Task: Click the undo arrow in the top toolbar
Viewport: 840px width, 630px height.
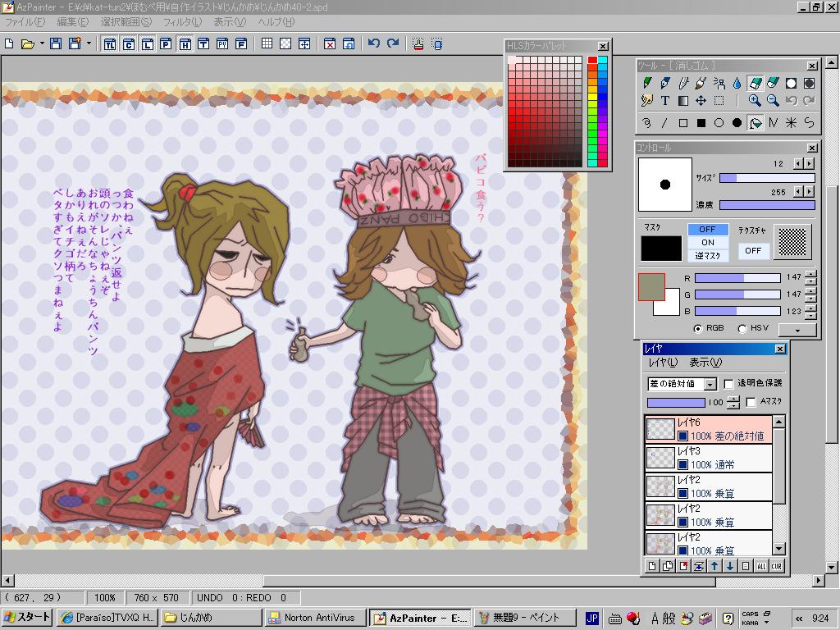Action: (x=374, y=43)
